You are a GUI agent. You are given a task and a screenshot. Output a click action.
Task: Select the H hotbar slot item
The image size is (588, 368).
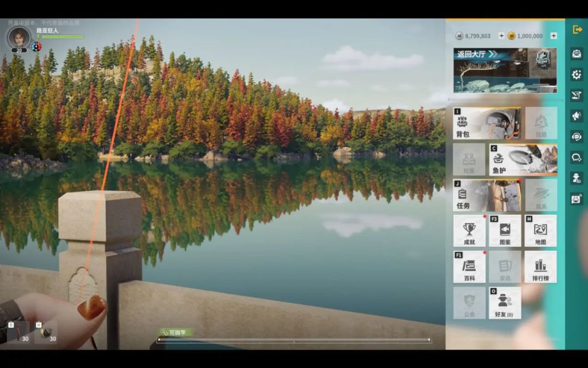tap(46, 332)
